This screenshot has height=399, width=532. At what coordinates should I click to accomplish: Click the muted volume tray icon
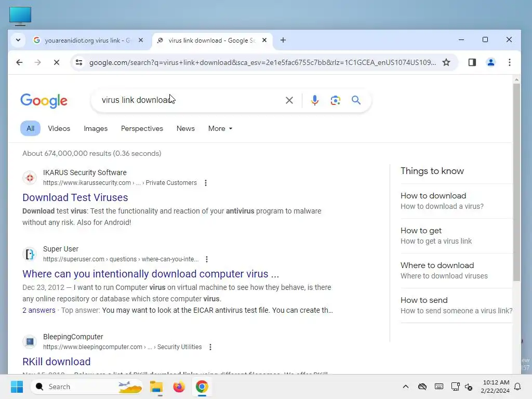[x=469, y=387]
